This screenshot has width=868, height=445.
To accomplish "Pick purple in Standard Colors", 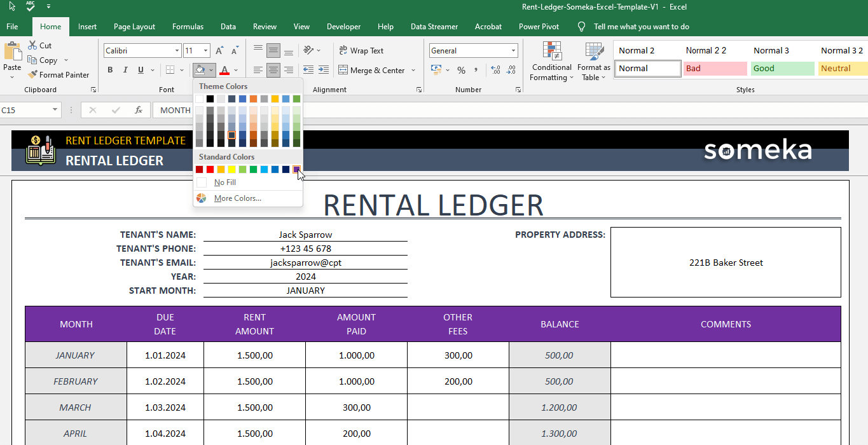I will (x=296, y=169).
